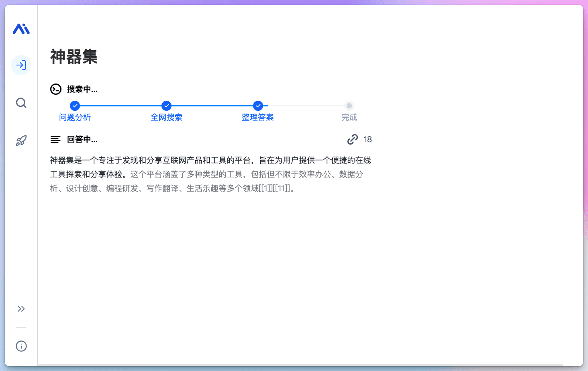Open the rocket icon in sidebar

[x=21, y=141]
